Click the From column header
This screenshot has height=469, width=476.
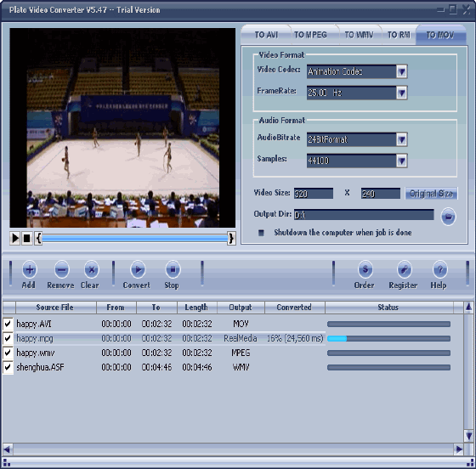[116, 308]
